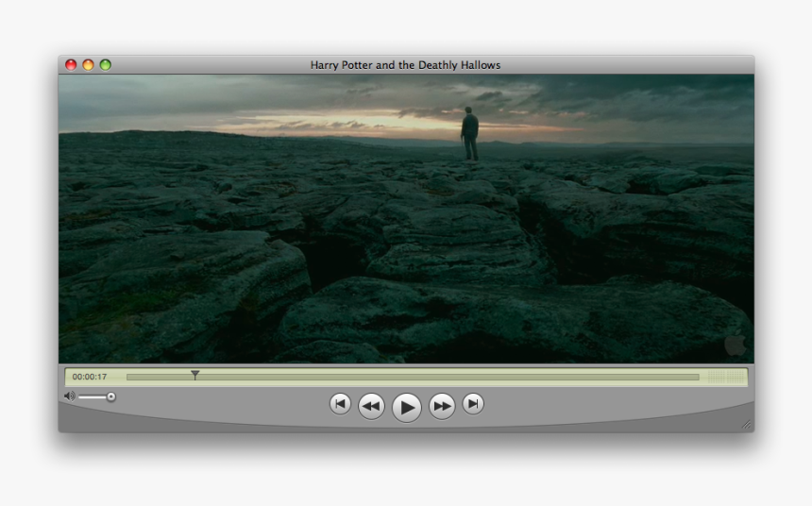Minimize the player with the yellow button
Viewport: 812px width, 506px height.
click(x=88, y=65)
